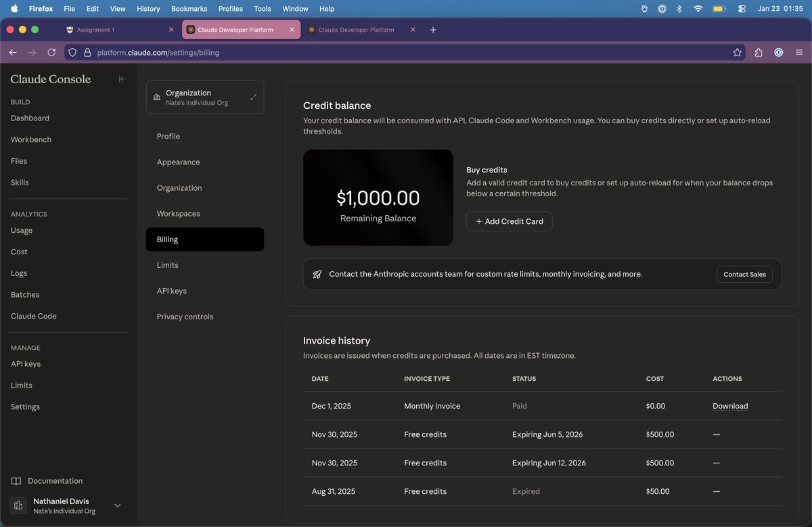Open the Firefox extensions puzzle icon
812x527 pixels.
point(759,52)
